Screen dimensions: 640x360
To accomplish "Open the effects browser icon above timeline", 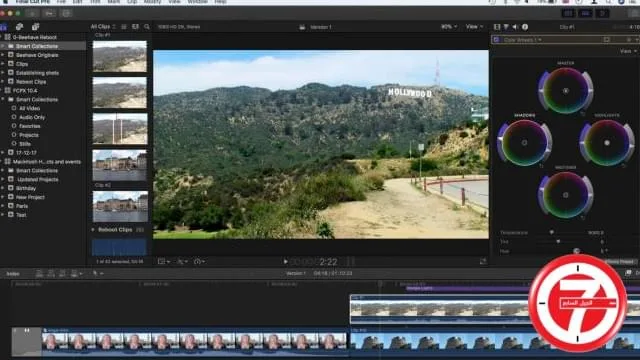I will 628,273.
